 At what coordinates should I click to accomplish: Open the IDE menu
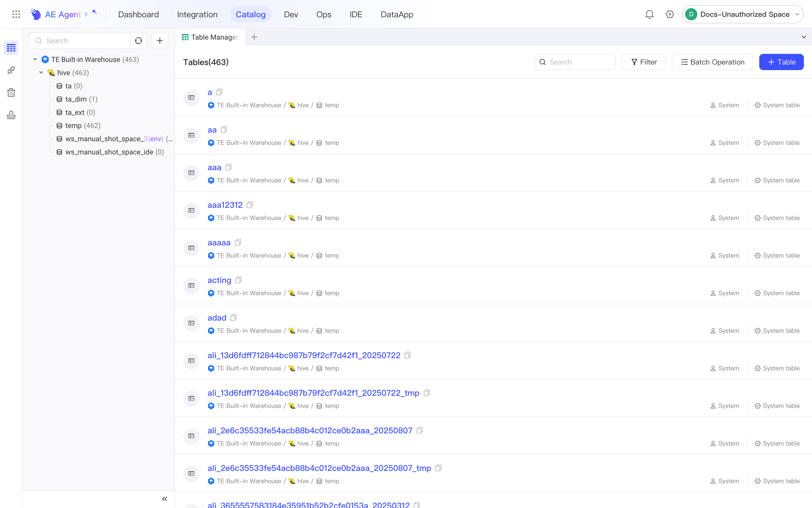pyautogui.click(x=356, y=14)
